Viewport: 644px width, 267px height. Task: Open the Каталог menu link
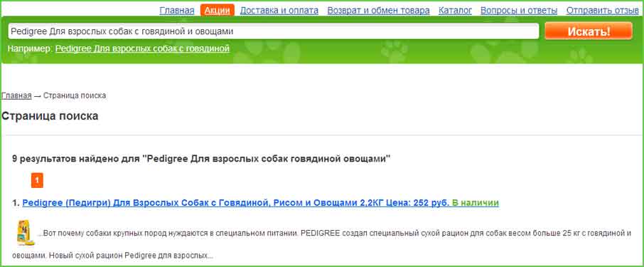click(x=455, y=10)
